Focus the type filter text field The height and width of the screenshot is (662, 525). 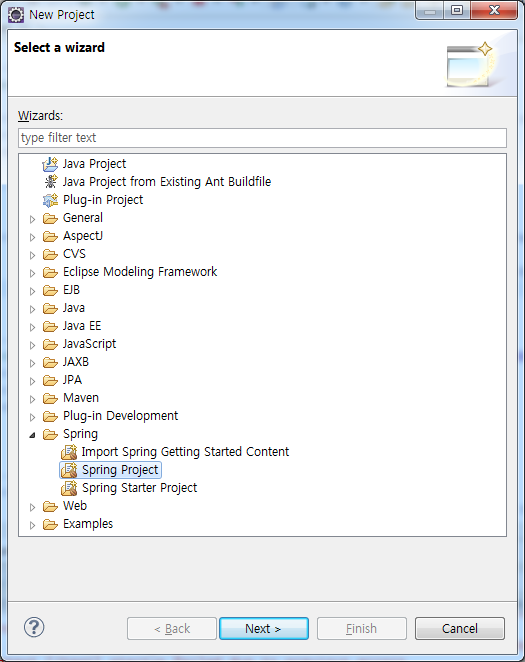(x=262, y=138)
